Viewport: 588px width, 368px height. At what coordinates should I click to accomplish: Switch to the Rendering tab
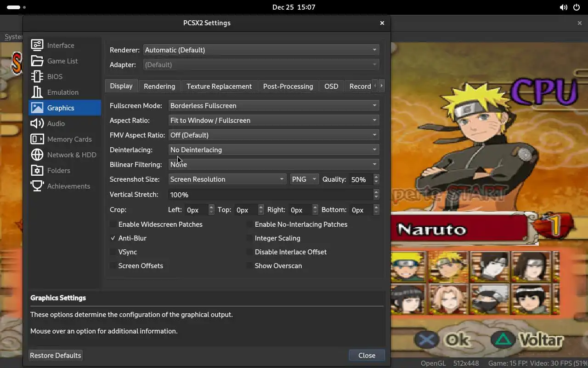pyautogui.click(x=159, y=86)
